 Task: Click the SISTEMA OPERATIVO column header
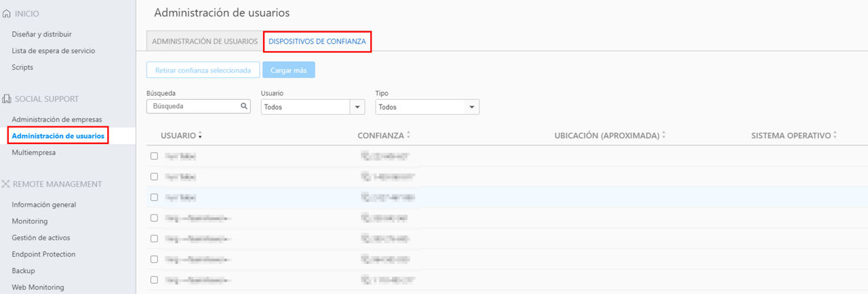point(791,136)
